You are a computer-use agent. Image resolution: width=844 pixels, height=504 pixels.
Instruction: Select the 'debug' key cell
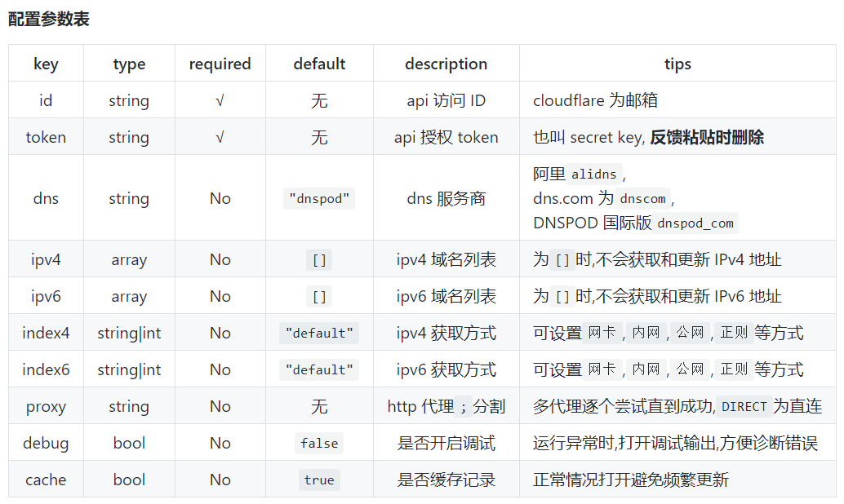tap(46, 443)
